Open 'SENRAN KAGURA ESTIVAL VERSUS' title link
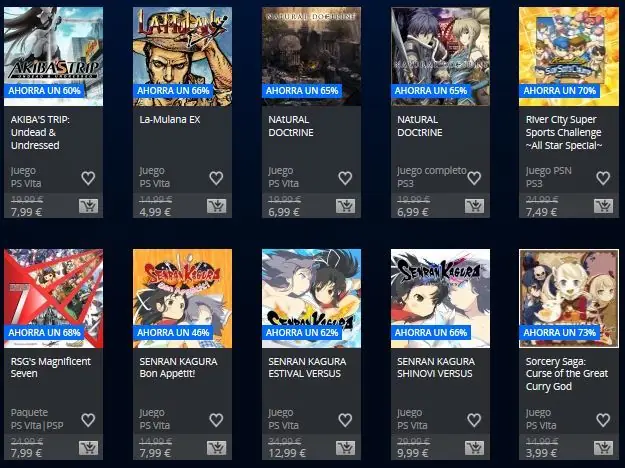The image size is (625, 468). click(307, 368)
